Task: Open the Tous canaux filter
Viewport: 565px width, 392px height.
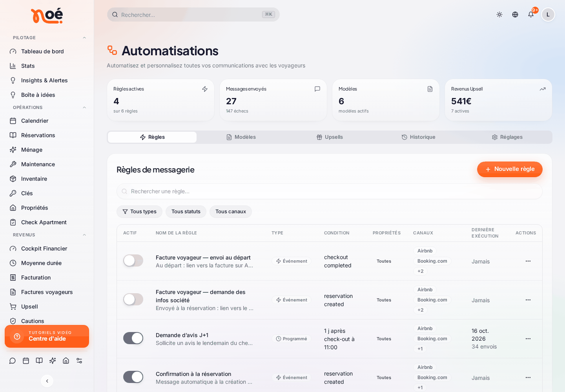Action: [x=231, y=212]
